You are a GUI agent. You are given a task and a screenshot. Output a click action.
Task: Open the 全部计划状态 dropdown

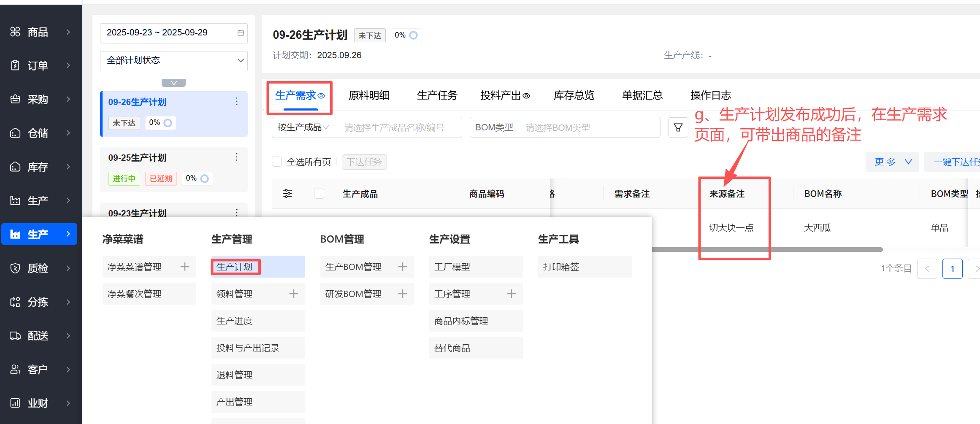(x=173, y=60)
